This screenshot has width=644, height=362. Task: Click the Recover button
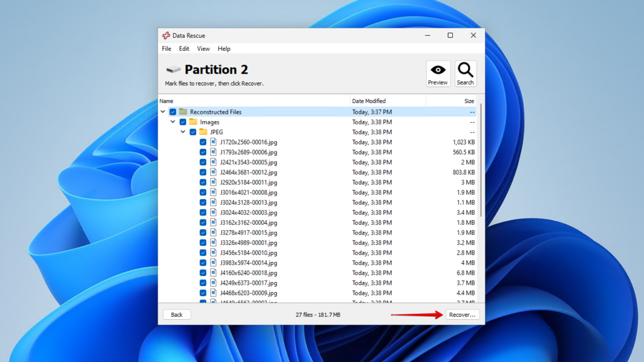pyautogui.click(x=462, y=314)
